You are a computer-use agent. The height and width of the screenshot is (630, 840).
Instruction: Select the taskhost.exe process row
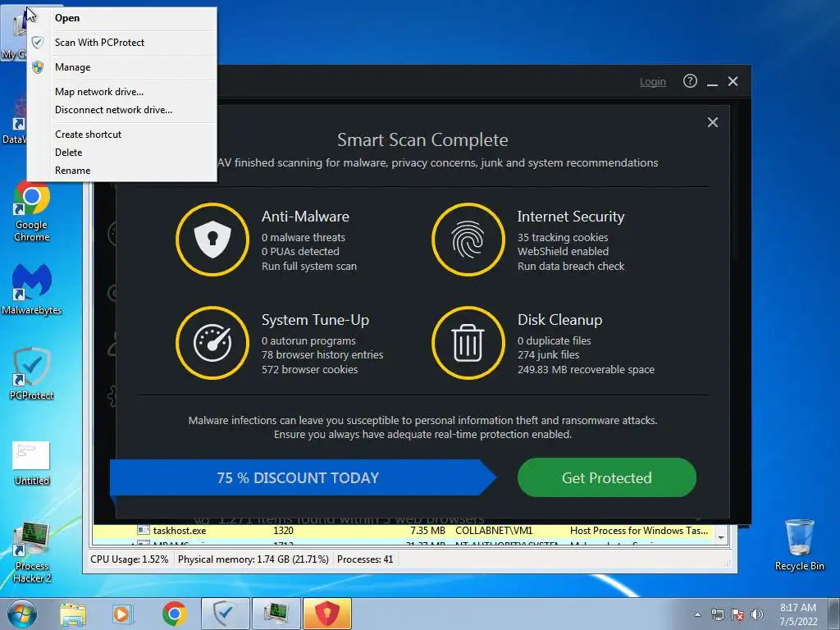click(404, 531)
